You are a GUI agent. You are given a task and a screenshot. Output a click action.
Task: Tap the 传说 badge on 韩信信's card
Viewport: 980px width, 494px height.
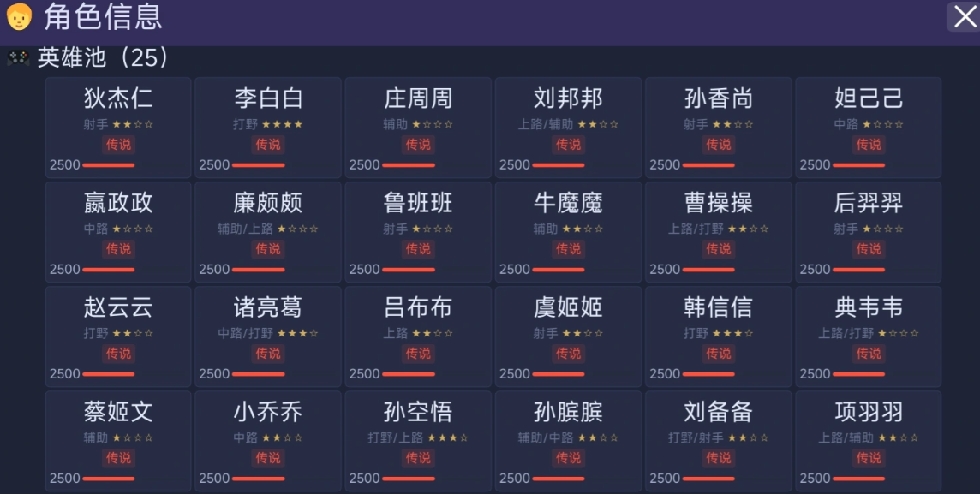pyautogui.click(x=718, y=353)
